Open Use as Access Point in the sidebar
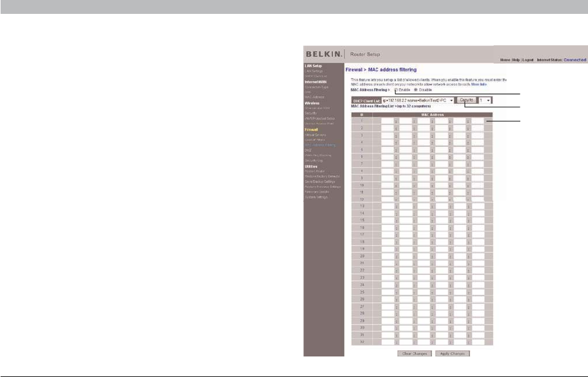588x377 pixels. 319,123
